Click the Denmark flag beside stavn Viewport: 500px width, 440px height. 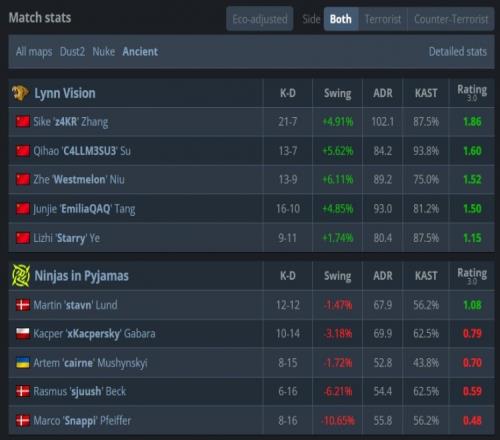pos(23,305)
